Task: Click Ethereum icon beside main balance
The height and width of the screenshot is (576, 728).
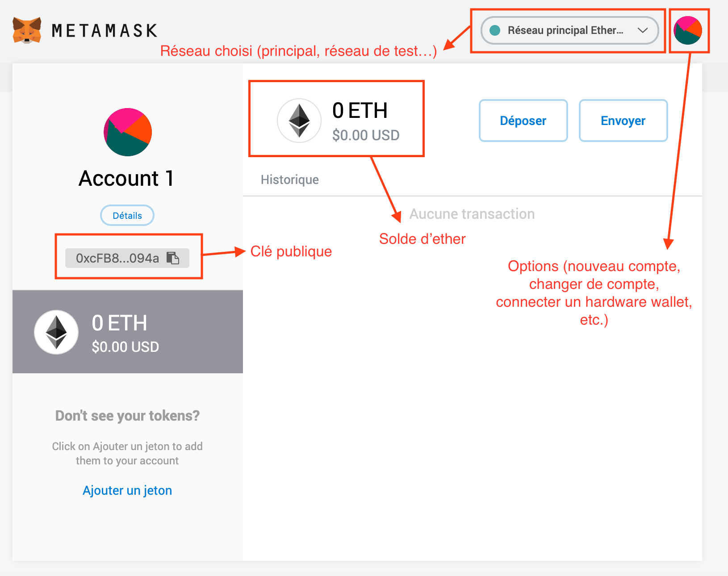Action: (299, 121)
